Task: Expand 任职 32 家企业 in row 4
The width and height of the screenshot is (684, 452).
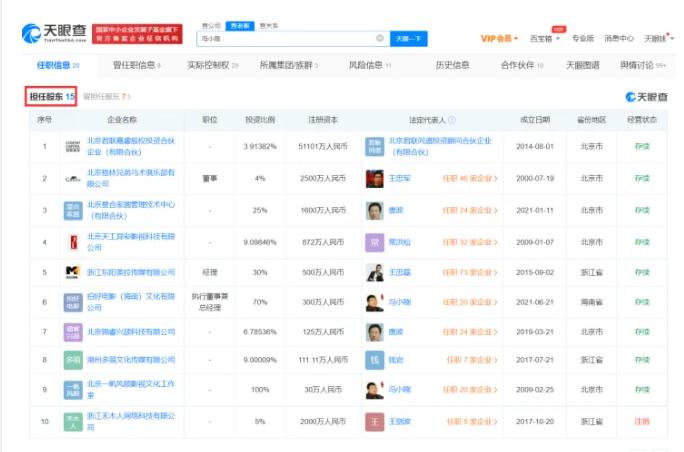Action: pos(470,242)
